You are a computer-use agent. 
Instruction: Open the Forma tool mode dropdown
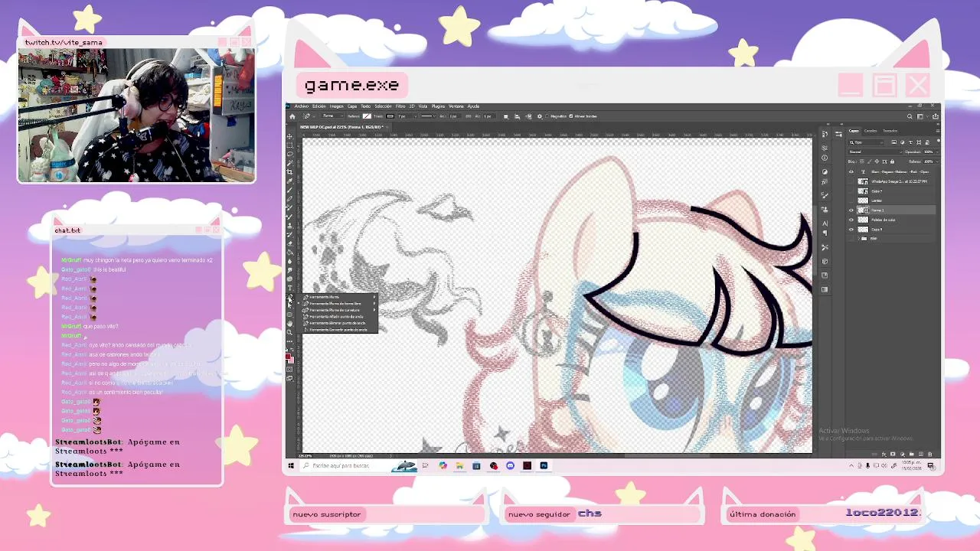pyautogui.click(x=333, y=116)
